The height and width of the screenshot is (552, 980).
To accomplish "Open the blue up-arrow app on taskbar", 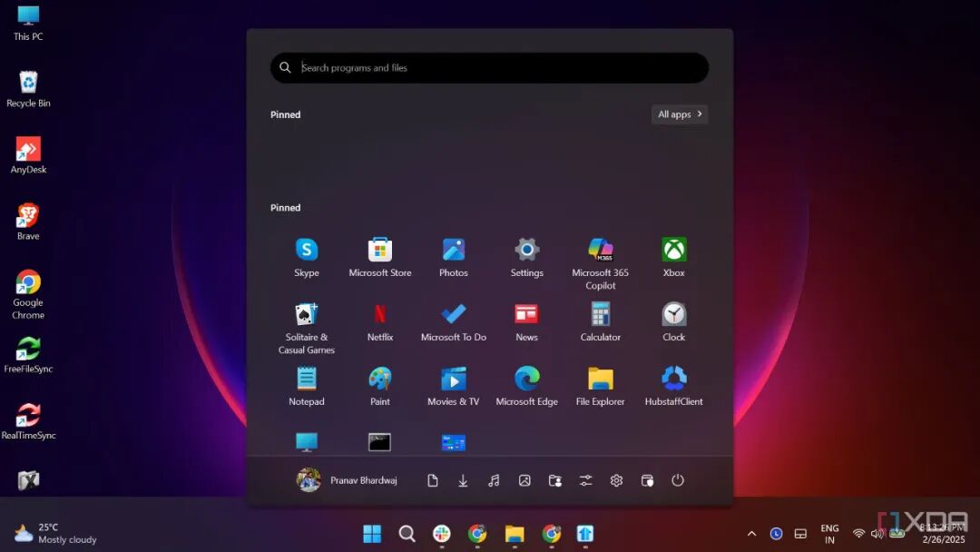I will tap(585, 533).
